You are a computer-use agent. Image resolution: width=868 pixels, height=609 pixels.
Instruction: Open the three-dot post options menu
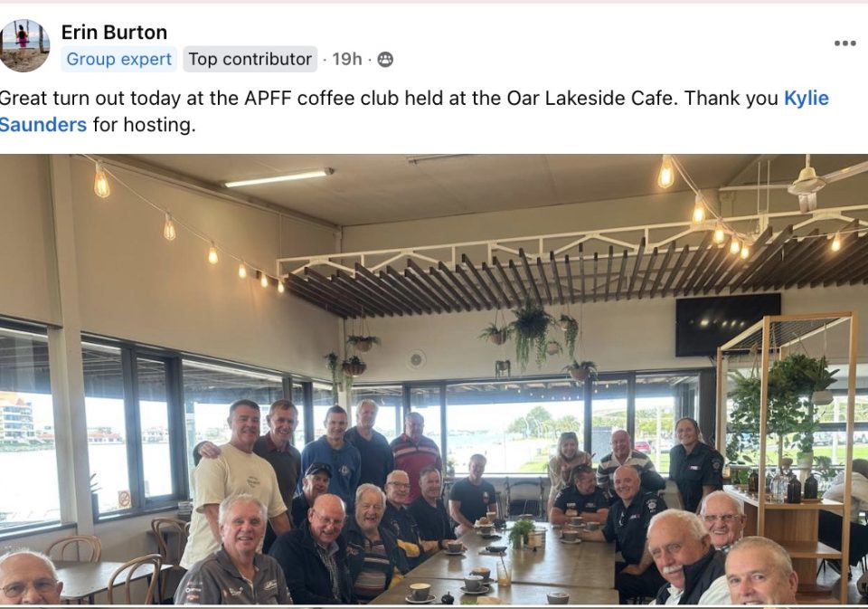(844, 43)
